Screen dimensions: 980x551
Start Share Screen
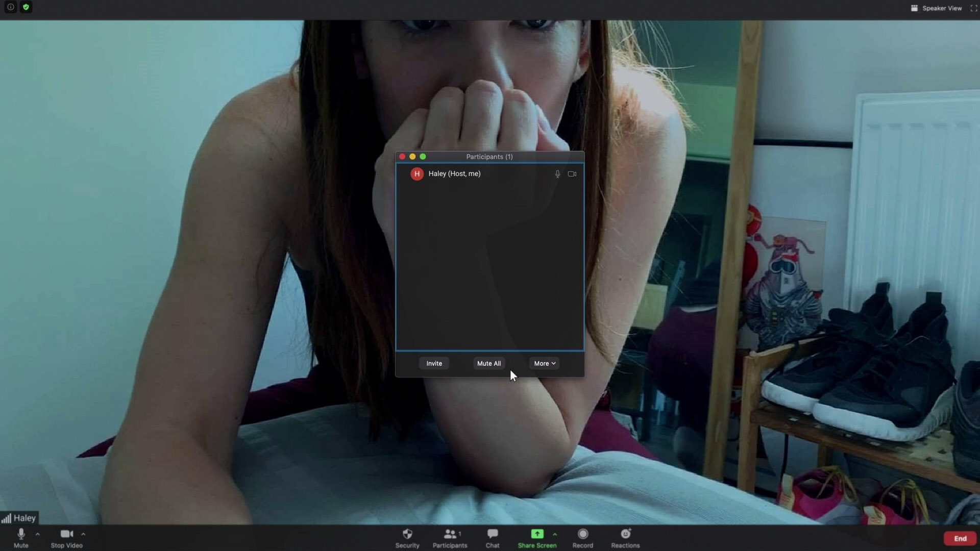tap(537, 538)
